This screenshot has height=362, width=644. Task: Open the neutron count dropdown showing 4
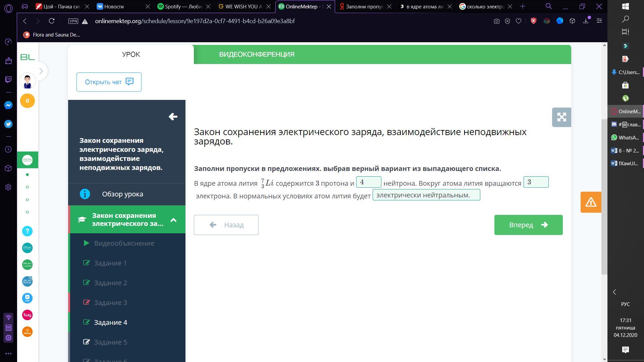tap(368, 182)
